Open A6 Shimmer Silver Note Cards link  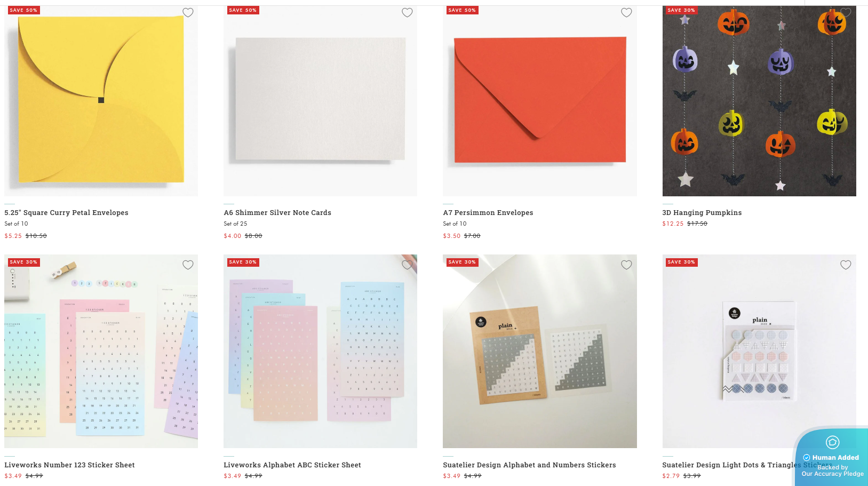coord(277,213)
